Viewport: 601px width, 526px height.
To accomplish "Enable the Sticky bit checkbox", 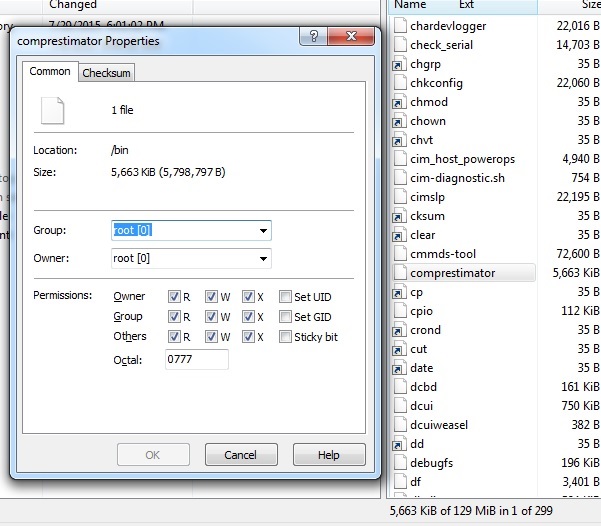I will (x=286, y=337).
